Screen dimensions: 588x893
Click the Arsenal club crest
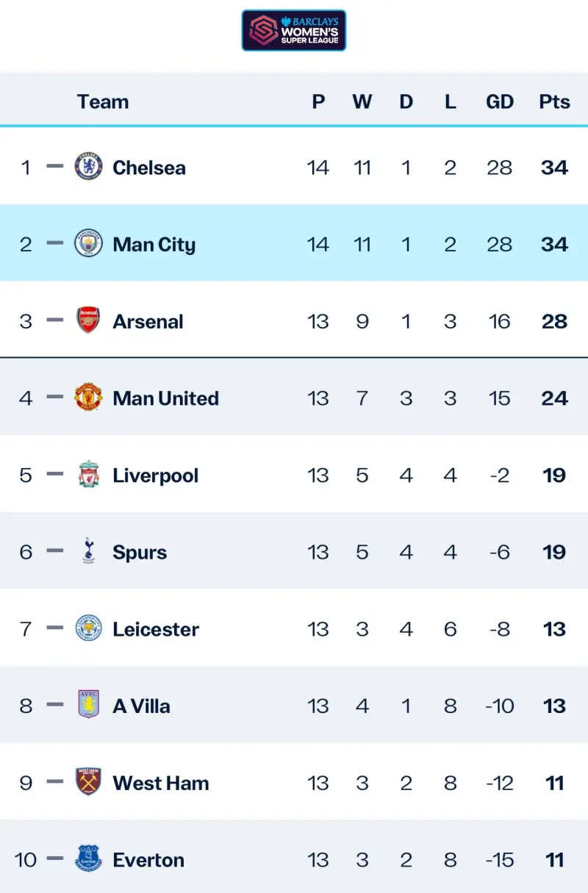click(x=89, y=320)
